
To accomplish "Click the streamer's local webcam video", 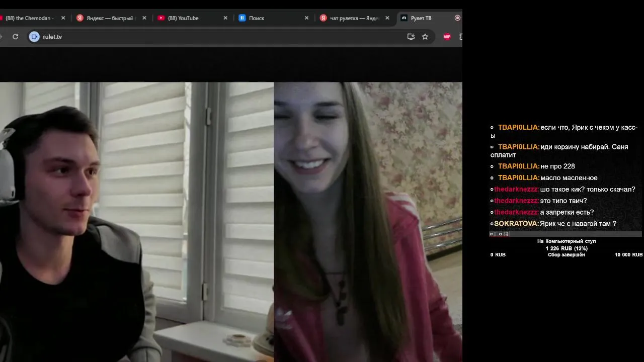I will pos(137,222).
